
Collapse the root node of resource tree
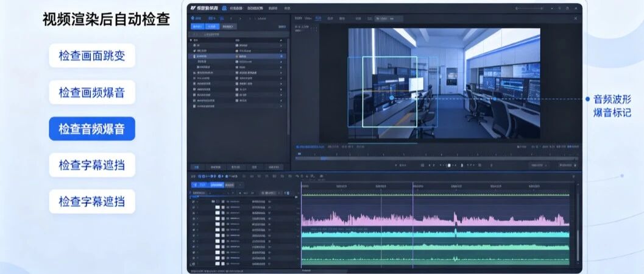[x=191, y=40]
